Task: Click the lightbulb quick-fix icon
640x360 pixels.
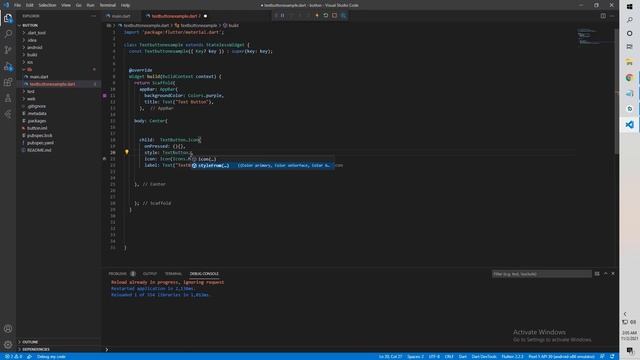Action: [x=127, y=152]
